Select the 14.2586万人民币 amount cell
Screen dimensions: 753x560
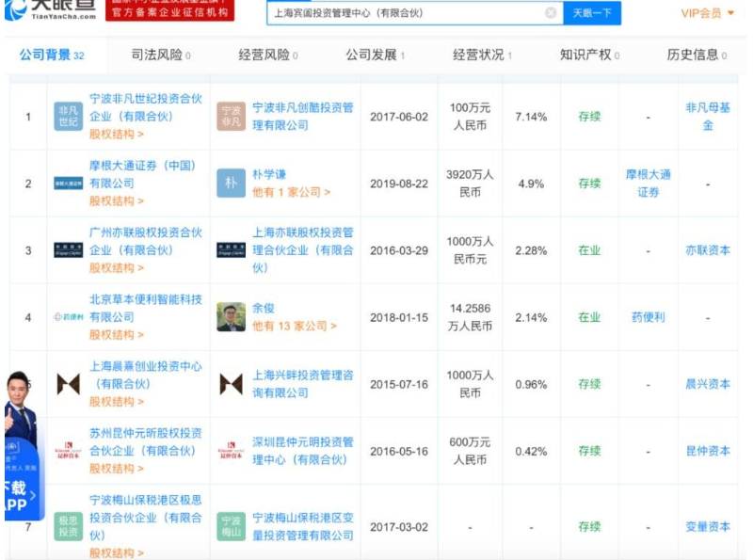pos(470,317)
